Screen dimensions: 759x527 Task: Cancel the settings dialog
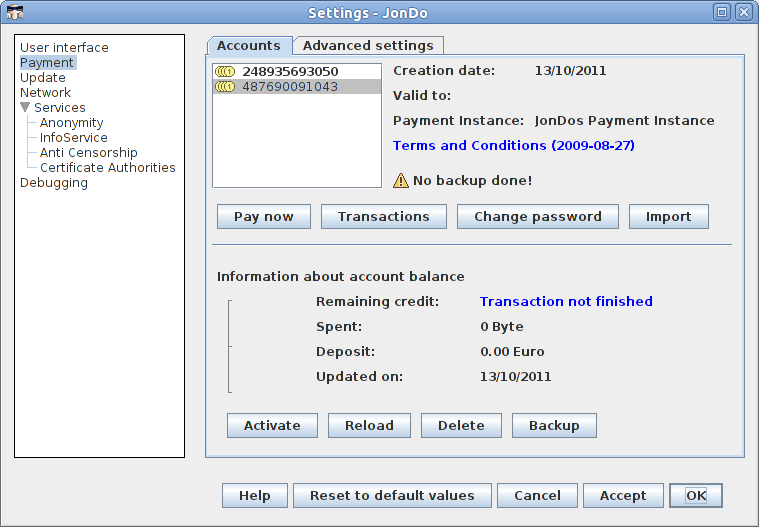pos(537,496)
